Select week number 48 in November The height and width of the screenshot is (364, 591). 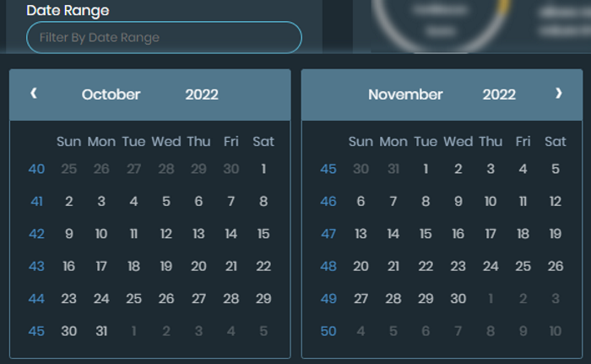point(328,266)
